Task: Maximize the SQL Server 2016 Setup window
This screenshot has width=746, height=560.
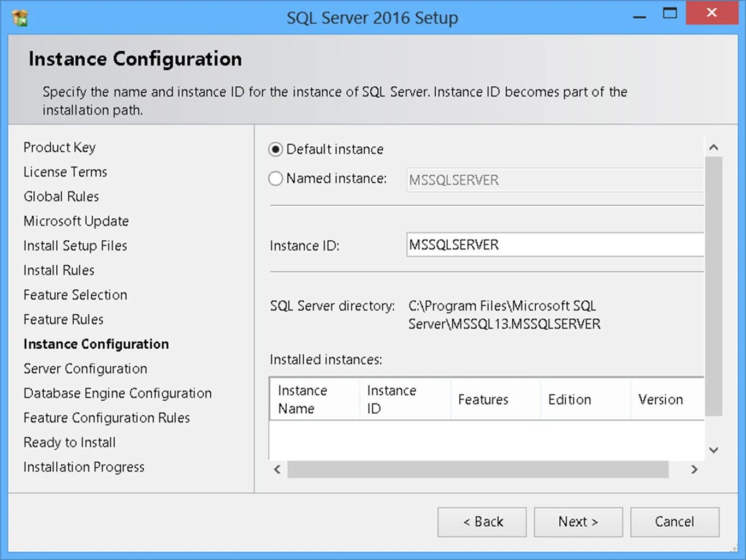Action: point(670,14)
